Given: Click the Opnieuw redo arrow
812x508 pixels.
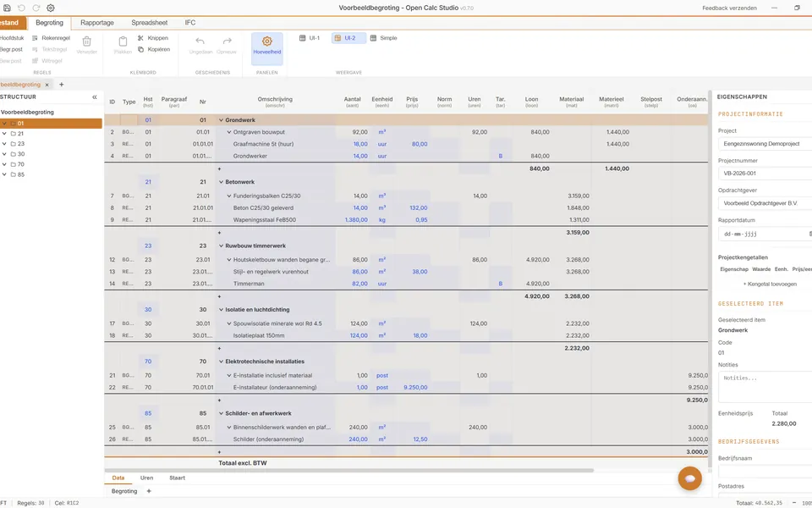Looking at the screenshot, I should pos(227,41).
